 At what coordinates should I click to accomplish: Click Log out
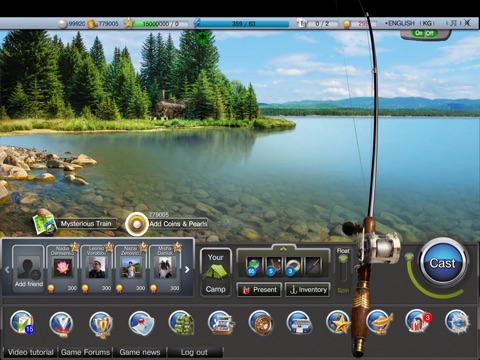click(x=194, y=352)
